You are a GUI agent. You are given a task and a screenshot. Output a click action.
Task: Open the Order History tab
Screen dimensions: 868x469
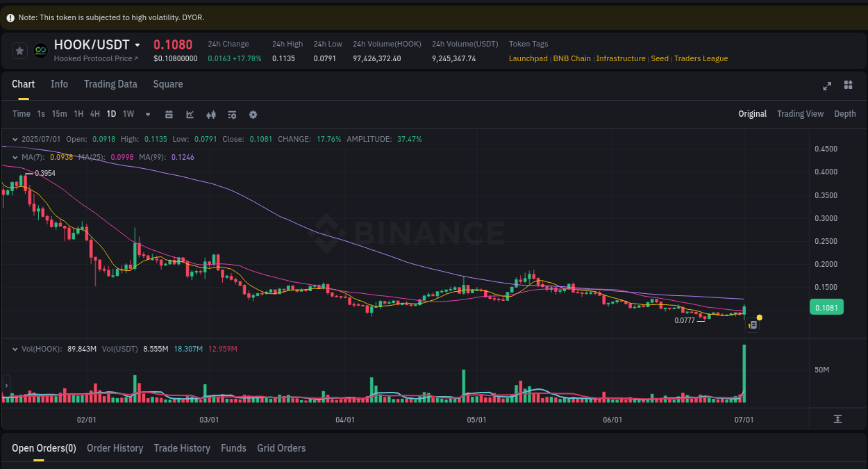pos(115,448)
